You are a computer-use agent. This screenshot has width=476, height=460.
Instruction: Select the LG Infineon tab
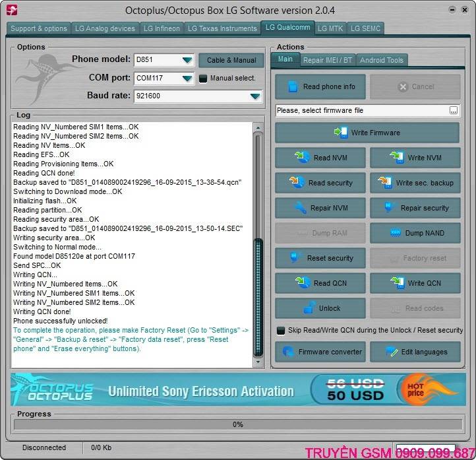click(162, 28)
